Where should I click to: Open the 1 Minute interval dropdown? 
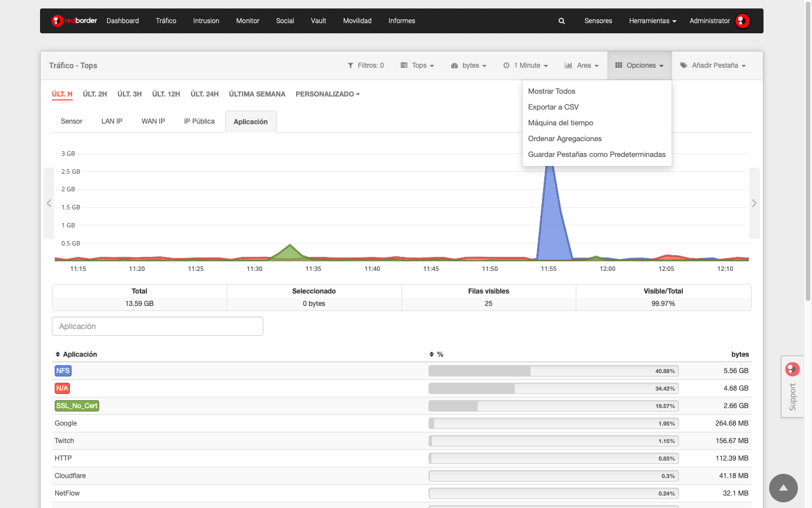coord(526,65)
